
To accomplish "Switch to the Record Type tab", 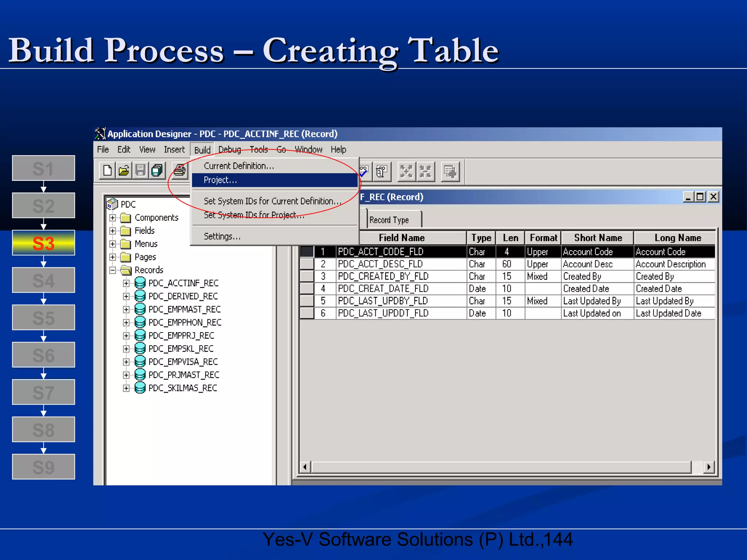I will (x=394, y=220).
